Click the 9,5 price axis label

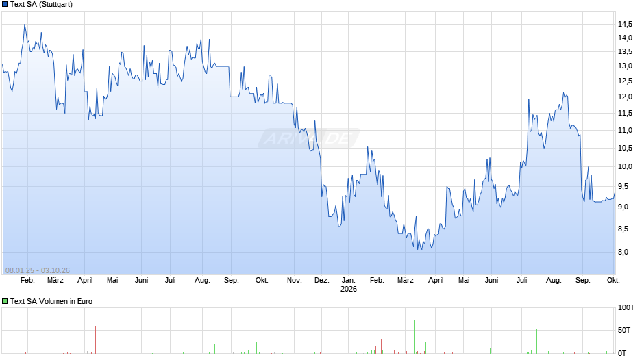click(623, 186)
